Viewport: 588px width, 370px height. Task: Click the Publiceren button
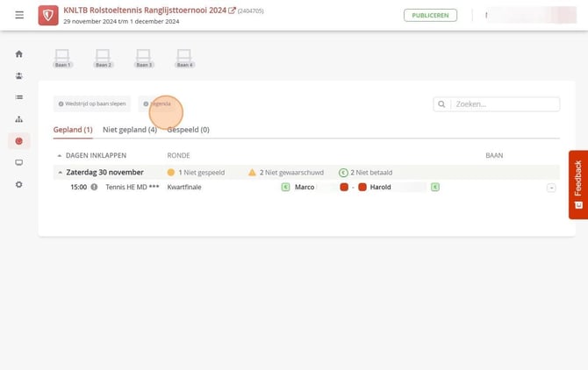(430, 16)
